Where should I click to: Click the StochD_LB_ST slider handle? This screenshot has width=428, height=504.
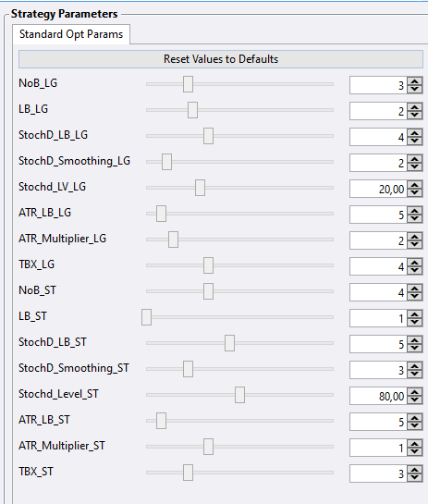point(229,343)
